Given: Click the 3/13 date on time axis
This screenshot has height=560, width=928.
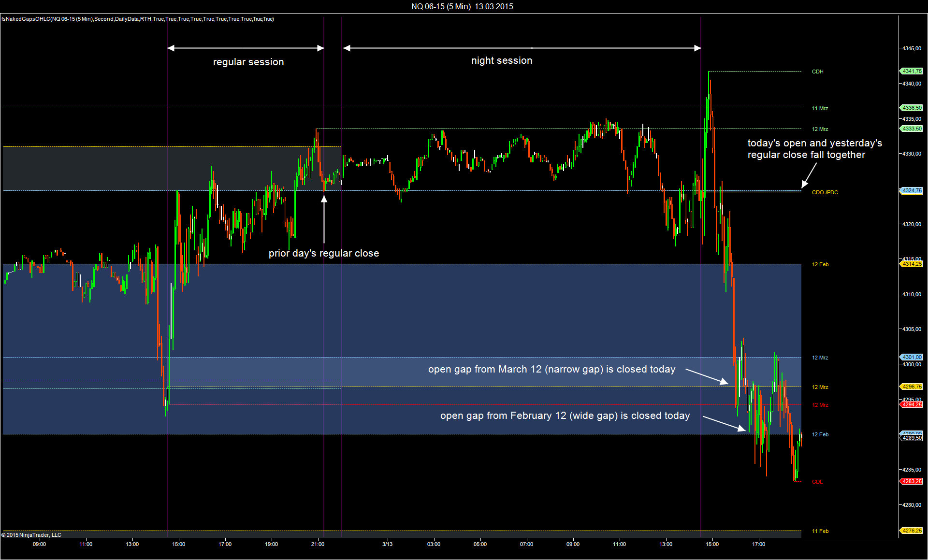Looking at the screenshot, I should [387, 544].
